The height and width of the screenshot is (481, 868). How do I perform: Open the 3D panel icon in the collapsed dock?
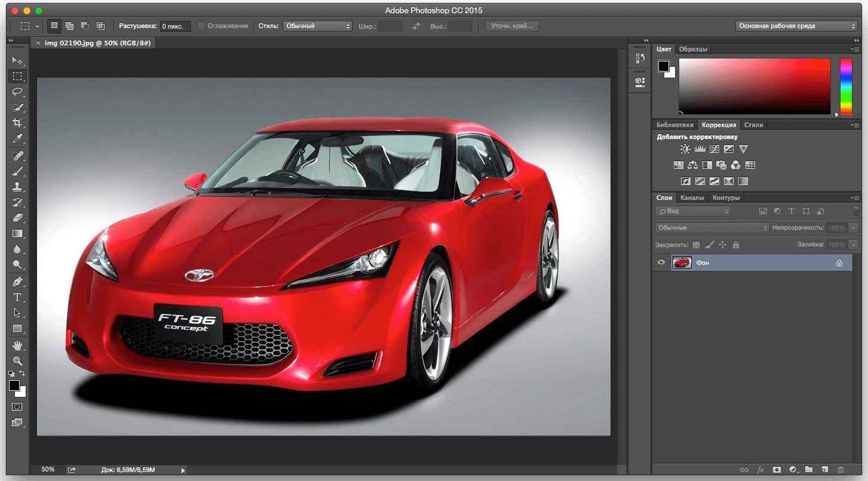coord(640,81)
